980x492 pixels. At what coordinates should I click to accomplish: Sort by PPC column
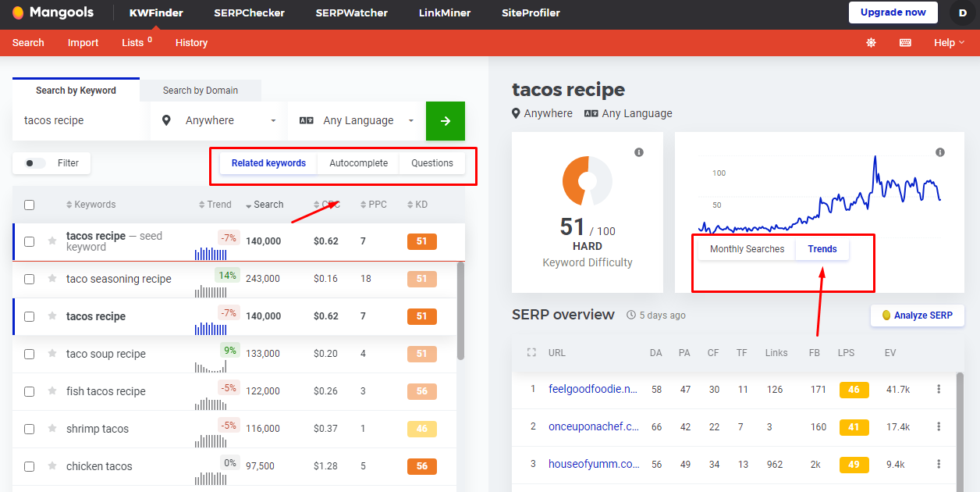[x=374, y=205]
